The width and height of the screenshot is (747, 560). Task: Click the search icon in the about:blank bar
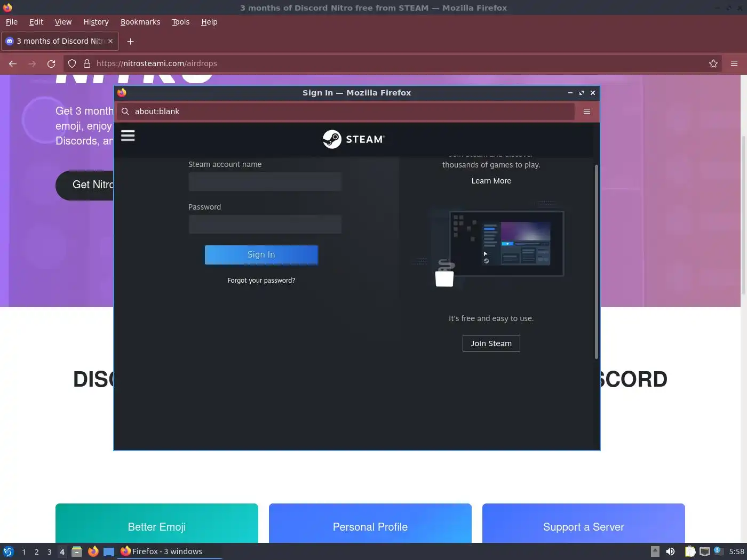pos(125,111)
